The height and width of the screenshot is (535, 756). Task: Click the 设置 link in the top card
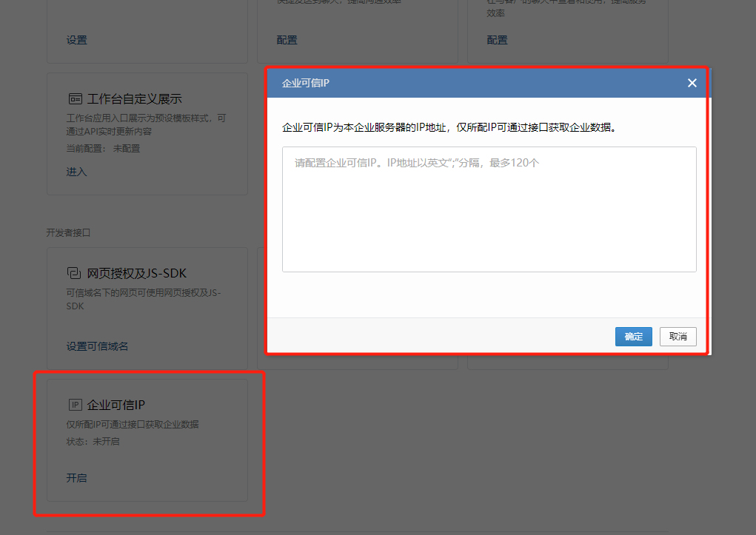tap(77, 40)
